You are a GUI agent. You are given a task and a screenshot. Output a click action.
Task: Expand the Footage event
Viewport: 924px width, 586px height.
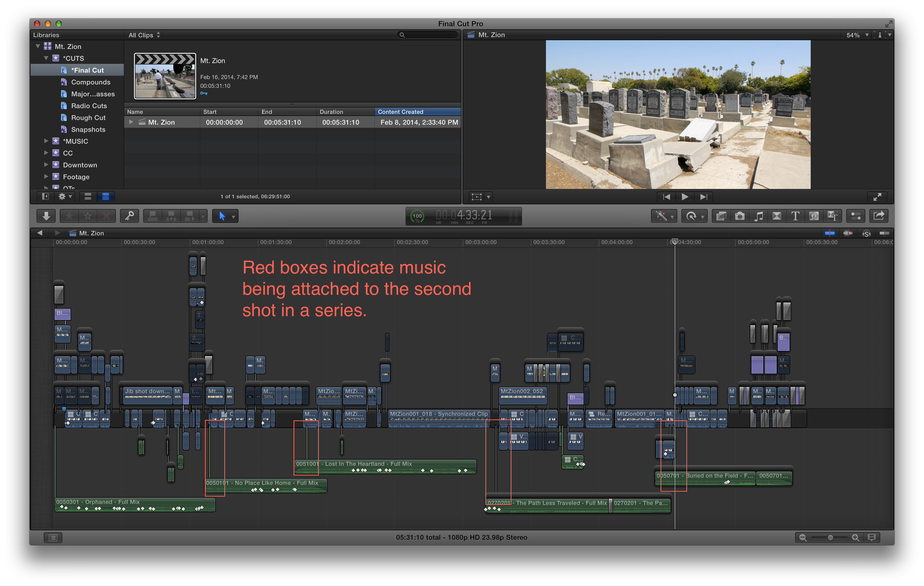[x=46, y=177]
